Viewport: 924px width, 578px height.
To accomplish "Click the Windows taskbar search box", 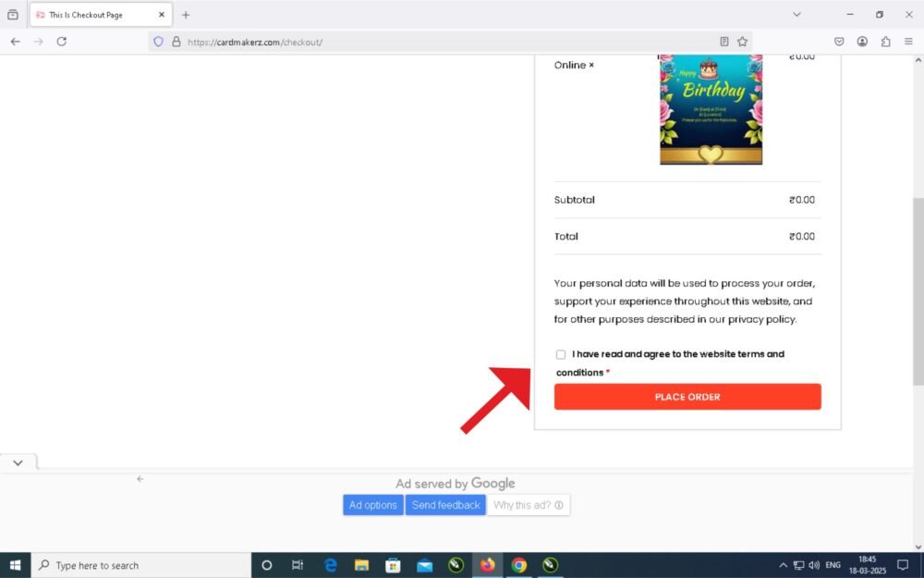I will pyautogui.click(x=141, y=565).
